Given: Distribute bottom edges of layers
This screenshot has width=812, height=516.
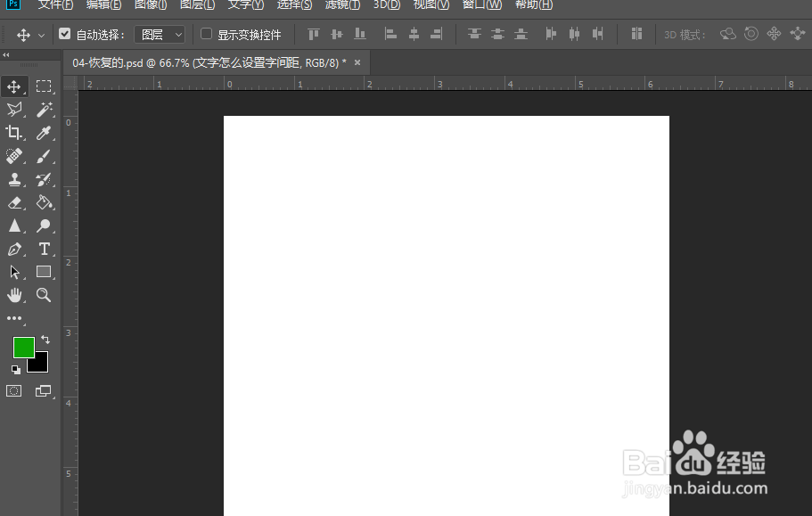Looking at the screenshot, I should tap(521, 34).
